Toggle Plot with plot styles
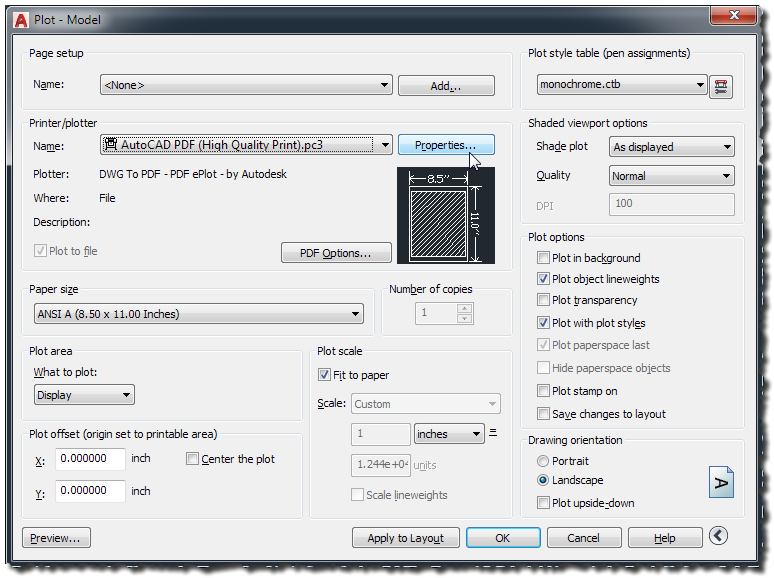 point(543,323)
